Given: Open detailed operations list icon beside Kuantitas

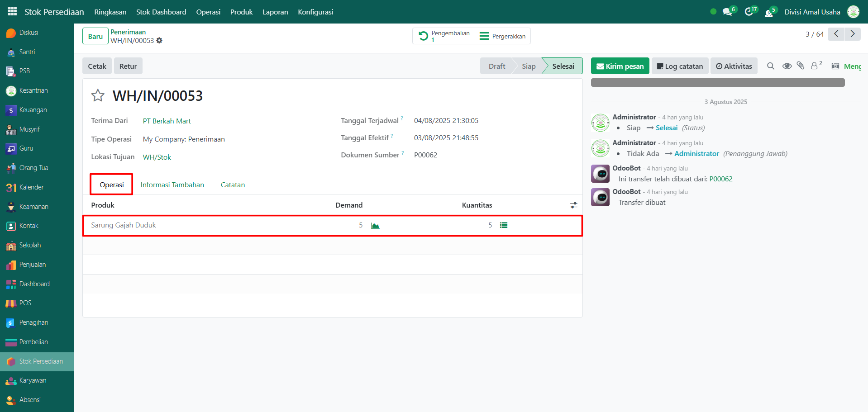Looking at the screenshot, I should click(x=503, y=225).
